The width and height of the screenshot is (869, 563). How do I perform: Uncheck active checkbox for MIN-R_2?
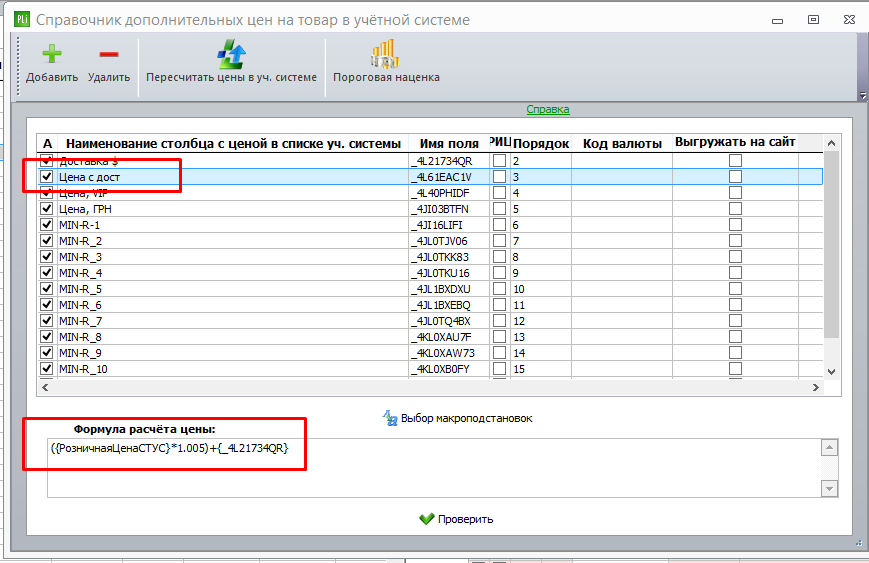[x=47, y=241]
